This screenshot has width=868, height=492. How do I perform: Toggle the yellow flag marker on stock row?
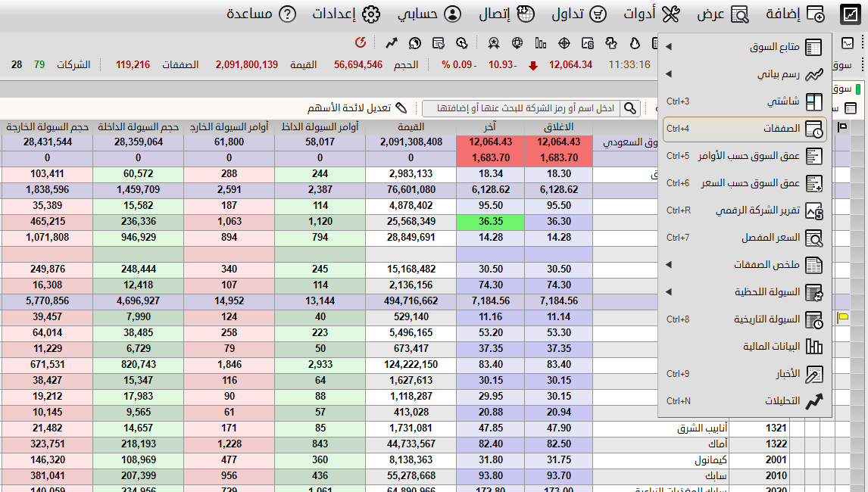844,317
